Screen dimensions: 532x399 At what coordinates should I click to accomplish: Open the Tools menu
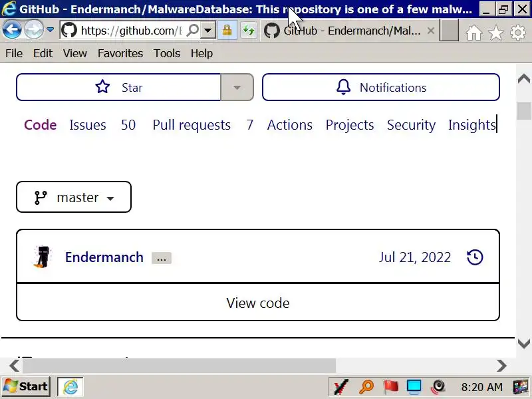tap(167, 53)
